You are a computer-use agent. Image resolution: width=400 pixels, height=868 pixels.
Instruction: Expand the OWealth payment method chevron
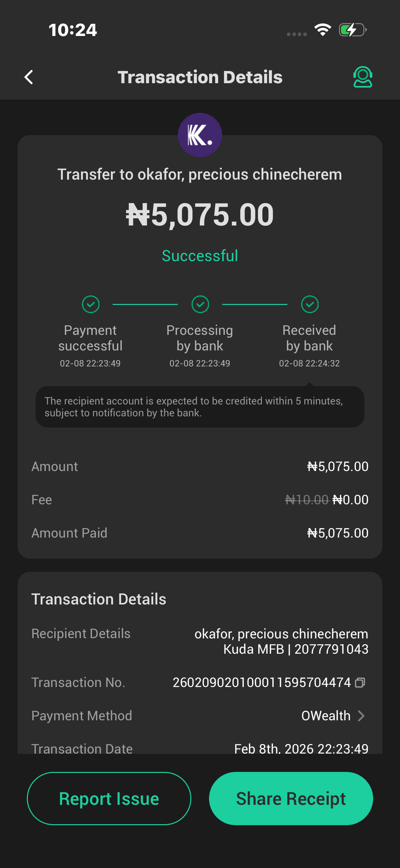point(361,716)
